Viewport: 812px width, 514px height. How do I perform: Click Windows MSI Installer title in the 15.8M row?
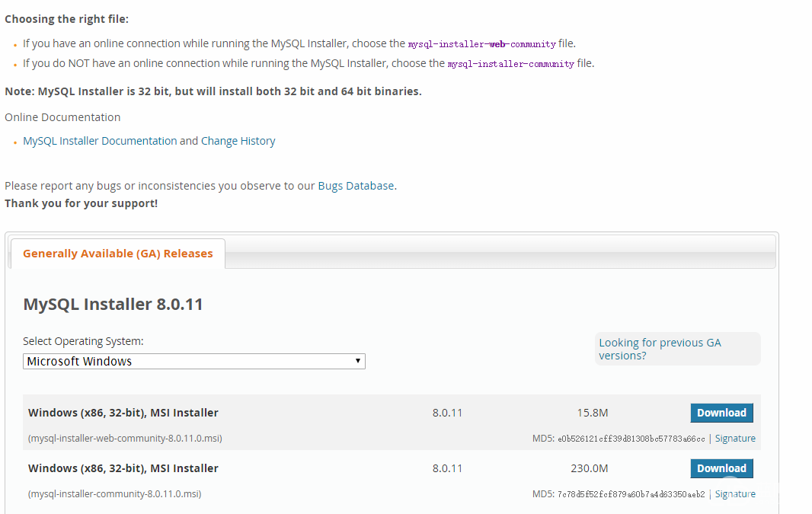click(x=123, y=413)
